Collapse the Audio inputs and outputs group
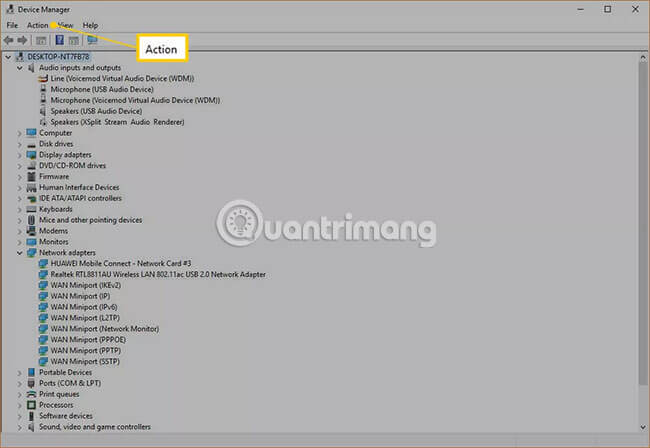This screenshot has width=650, height=448. [19, 68]
